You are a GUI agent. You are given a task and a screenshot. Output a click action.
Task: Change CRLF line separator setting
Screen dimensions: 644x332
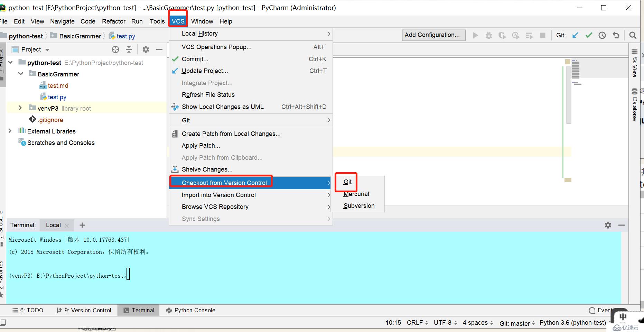tap(418, 323)
